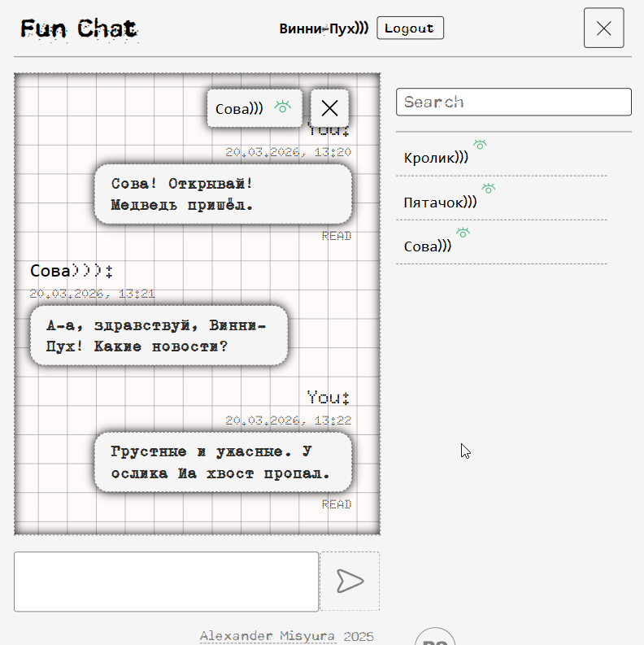Screen dimensions: 644x645
Task: Focus the Search users field
Action: [x=513, y=102]
